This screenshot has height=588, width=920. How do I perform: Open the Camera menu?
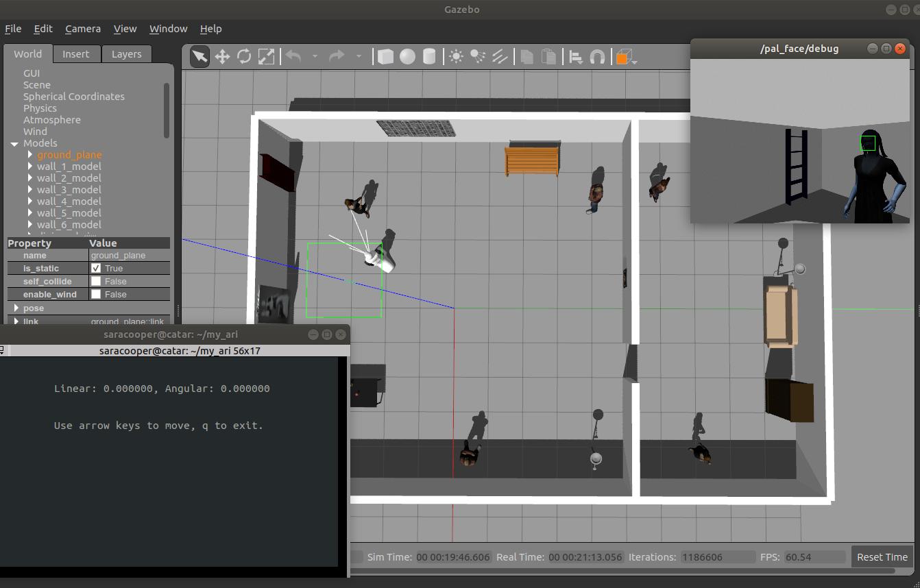83,29
